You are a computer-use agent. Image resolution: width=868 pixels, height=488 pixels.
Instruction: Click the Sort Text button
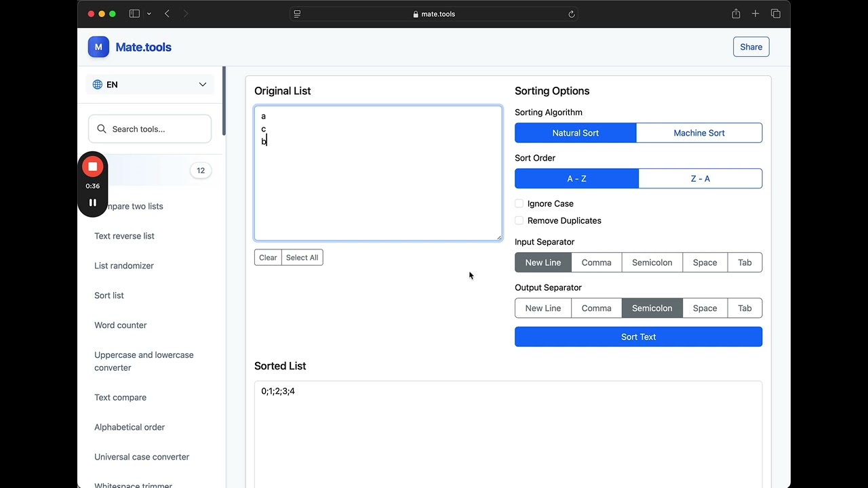(x=638, y=337)
